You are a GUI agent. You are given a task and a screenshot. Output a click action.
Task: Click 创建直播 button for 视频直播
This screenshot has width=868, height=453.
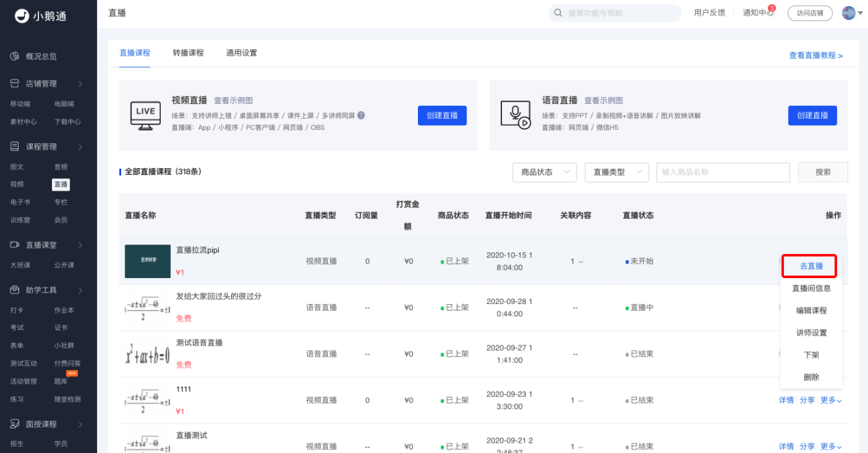[442, 115]
